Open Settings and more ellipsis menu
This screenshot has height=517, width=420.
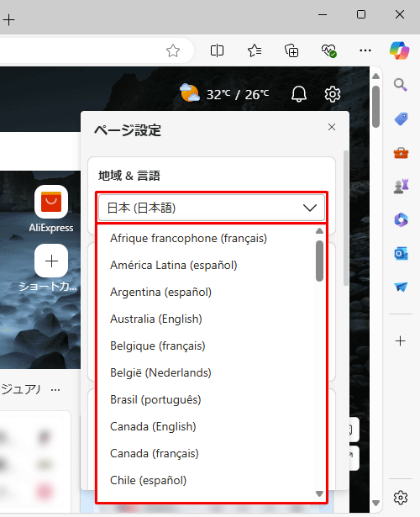[365, 50]
